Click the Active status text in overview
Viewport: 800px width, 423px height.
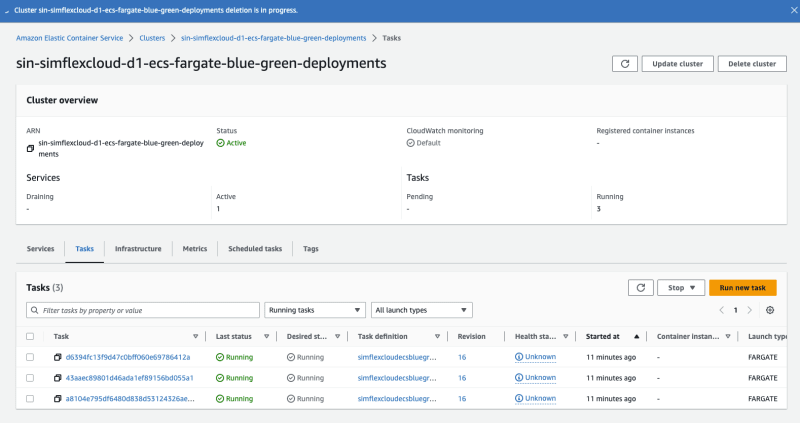pyautogui.click(x=236, y=143)
